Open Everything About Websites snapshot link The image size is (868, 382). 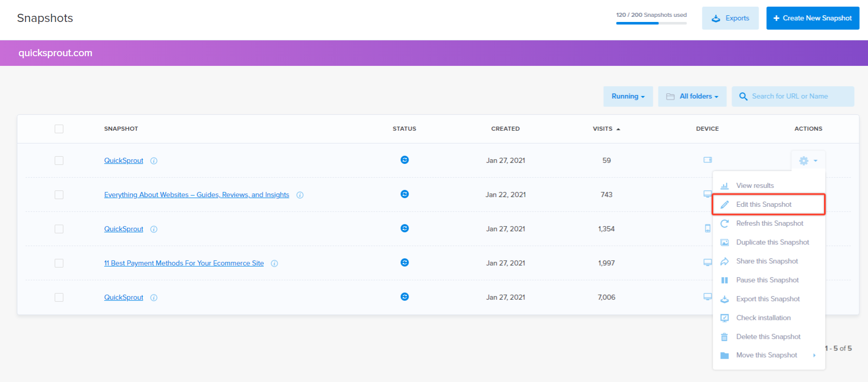(x=197, y=195)
